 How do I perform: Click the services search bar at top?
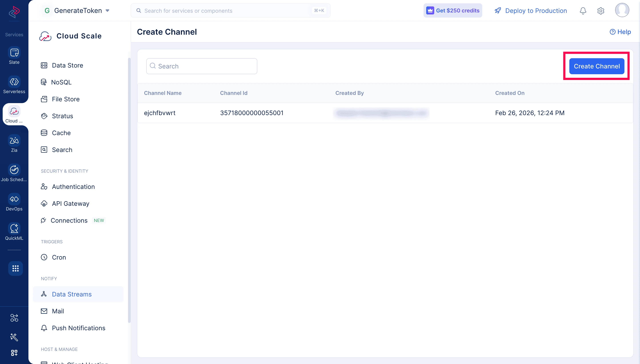click(x=230, y=10)
